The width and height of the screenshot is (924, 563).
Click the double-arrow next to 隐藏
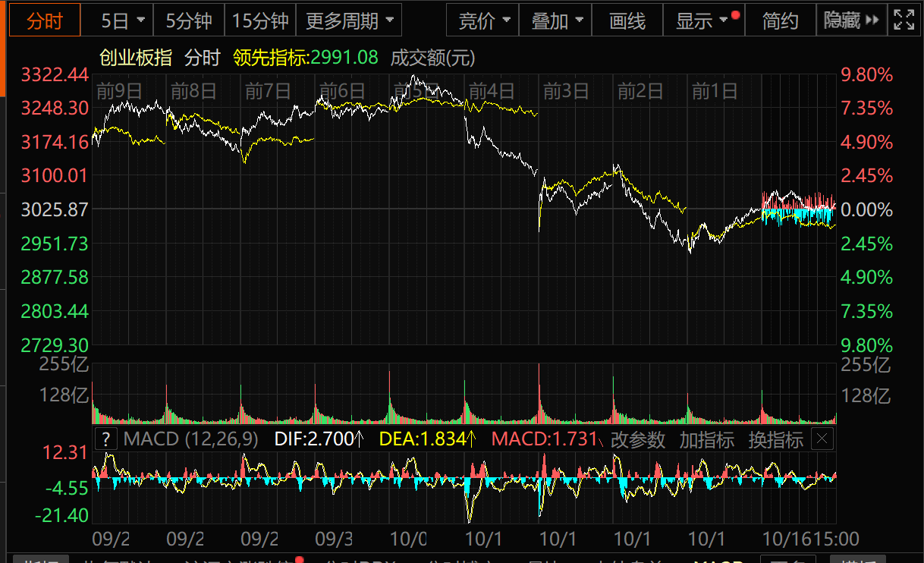pos(872,20)
